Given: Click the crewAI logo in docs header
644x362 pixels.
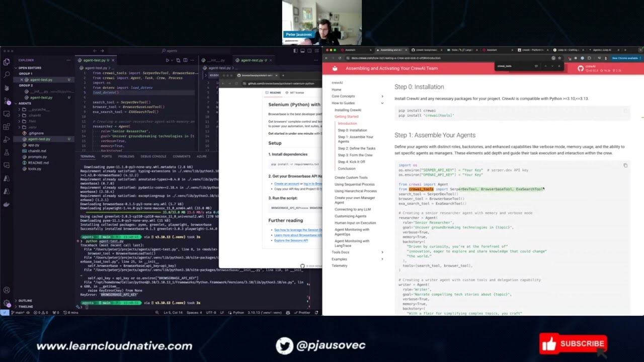Looking at the screenshot, I should [335, 68].
